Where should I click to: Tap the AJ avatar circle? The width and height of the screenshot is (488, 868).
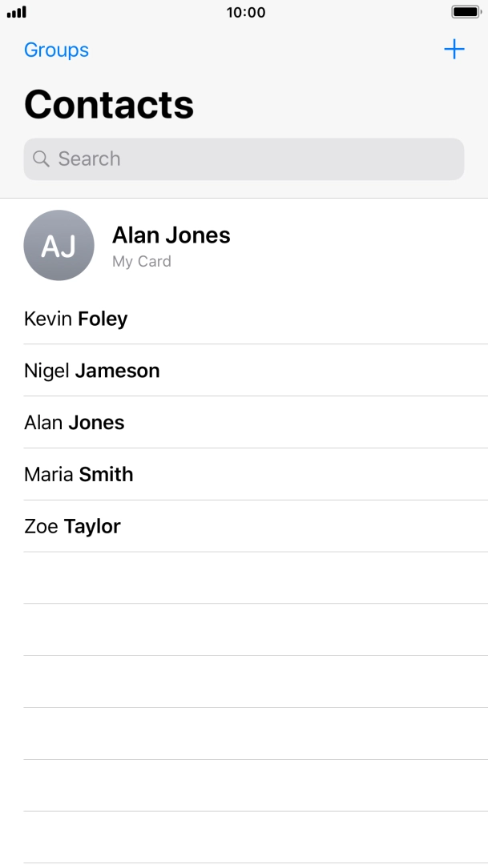pos(58,246)
